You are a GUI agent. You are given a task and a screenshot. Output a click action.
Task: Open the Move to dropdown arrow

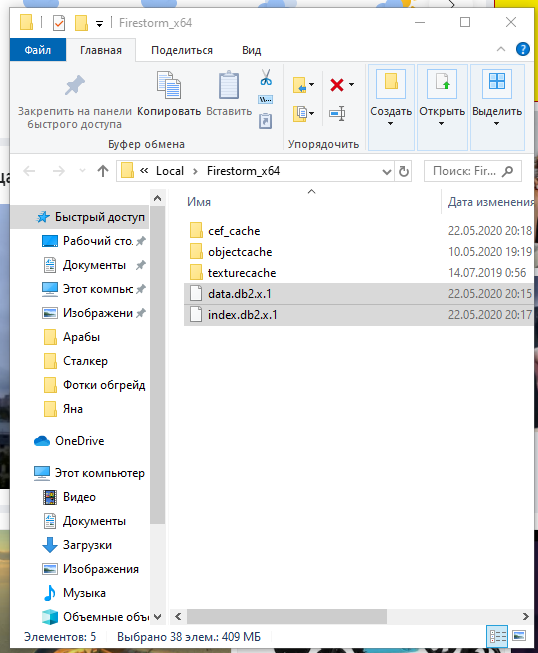coord(311,85)
